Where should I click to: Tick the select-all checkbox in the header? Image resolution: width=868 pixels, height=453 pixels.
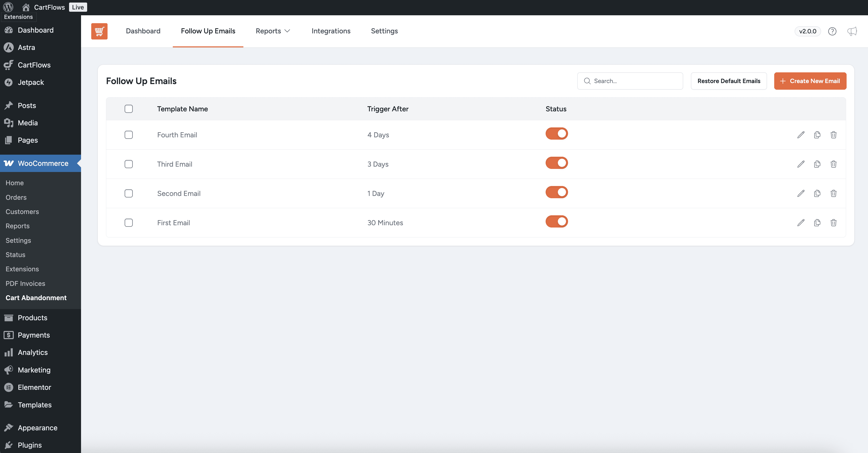tap(128, 109)
